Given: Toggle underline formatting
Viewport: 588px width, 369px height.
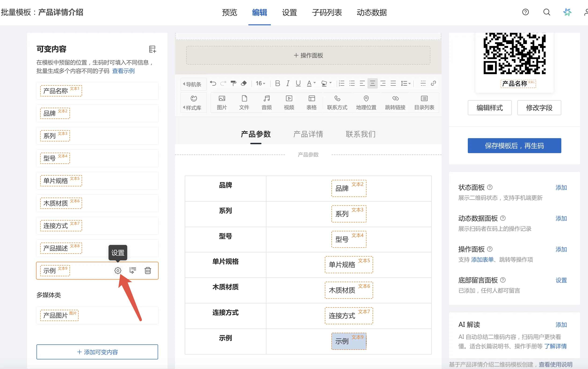Looking at the screenshot, I should coord(298,83).
